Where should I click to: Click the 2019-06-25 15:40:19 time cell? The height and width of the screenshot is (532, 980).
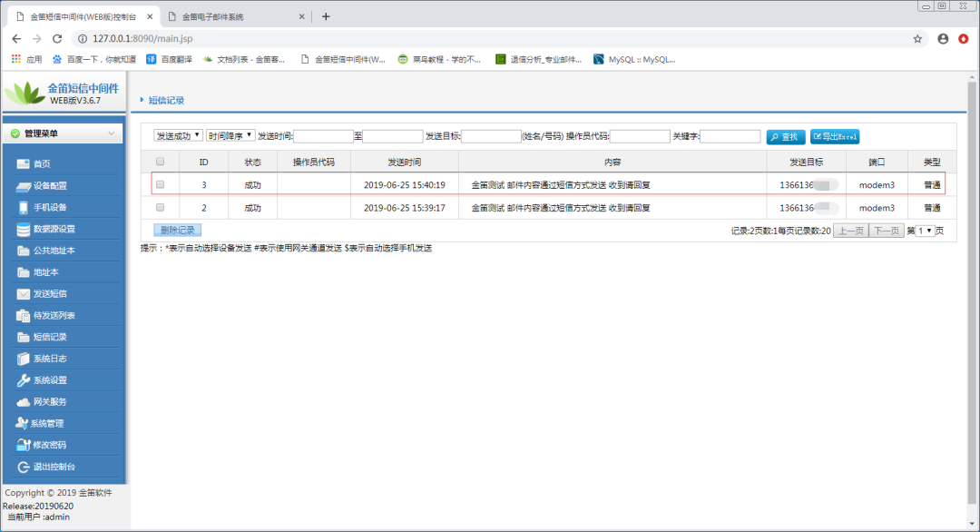tap(405, 185)
